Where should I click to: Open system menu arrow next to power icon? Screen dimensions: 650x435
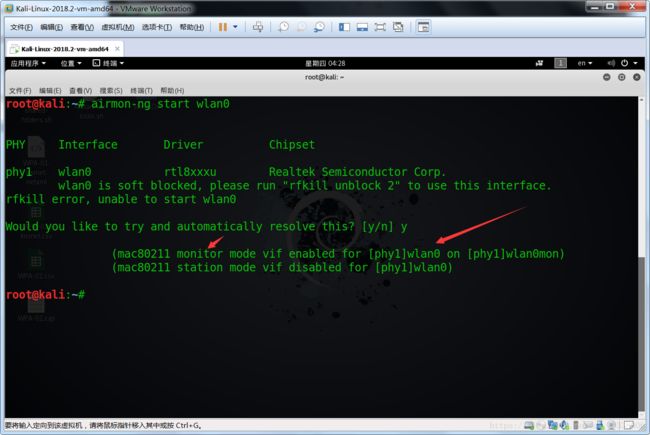click(x=635, y=63)
